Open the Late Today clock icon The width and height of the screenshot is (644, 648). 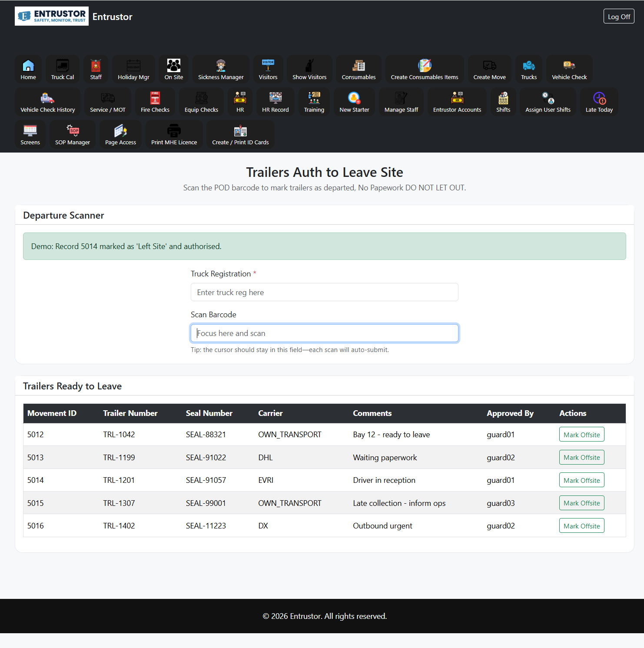pos(599,98)
